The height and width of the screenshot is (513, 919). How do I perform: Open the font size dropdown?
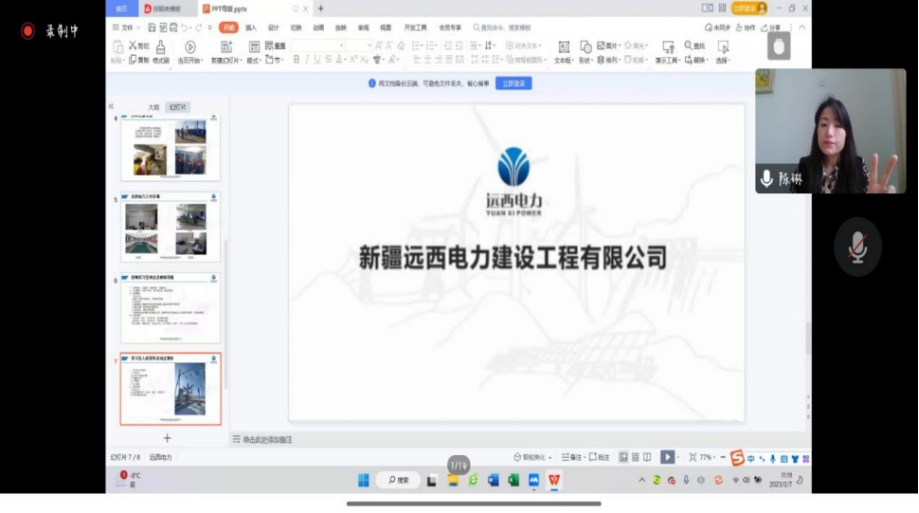pos(369,45)
